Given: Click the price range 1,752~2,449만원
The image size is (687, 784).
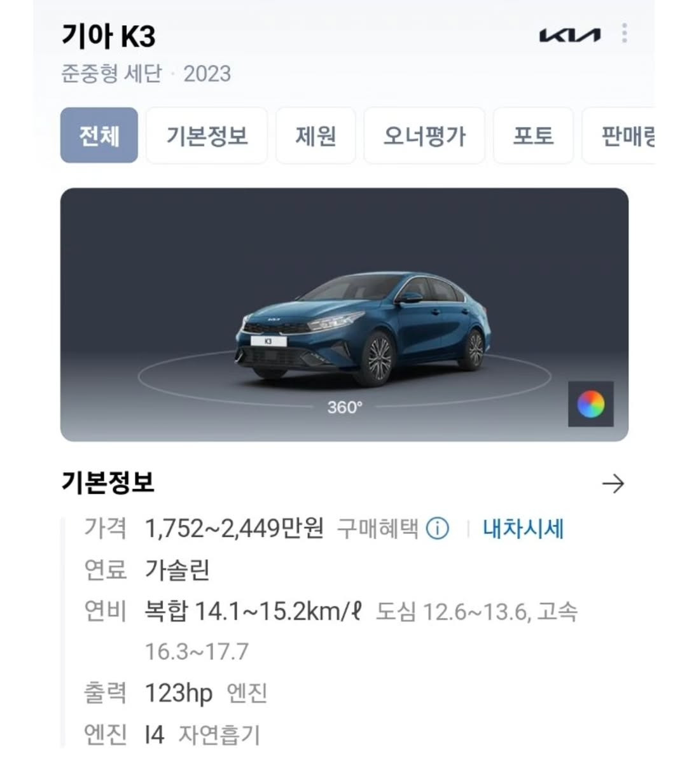Looking at the screenshot, I should (x=234, y=528).
